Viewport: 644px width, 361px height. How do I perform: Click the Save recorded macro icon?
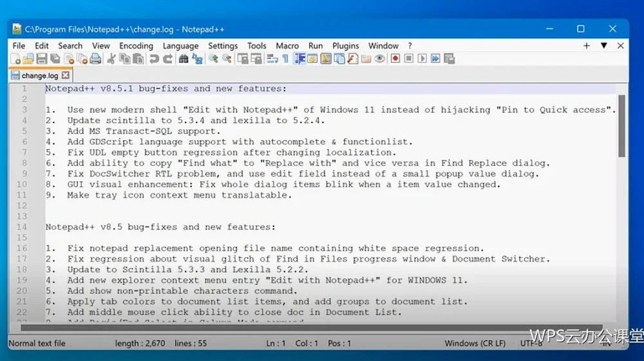pyautogui.click(x=450, y=59)
